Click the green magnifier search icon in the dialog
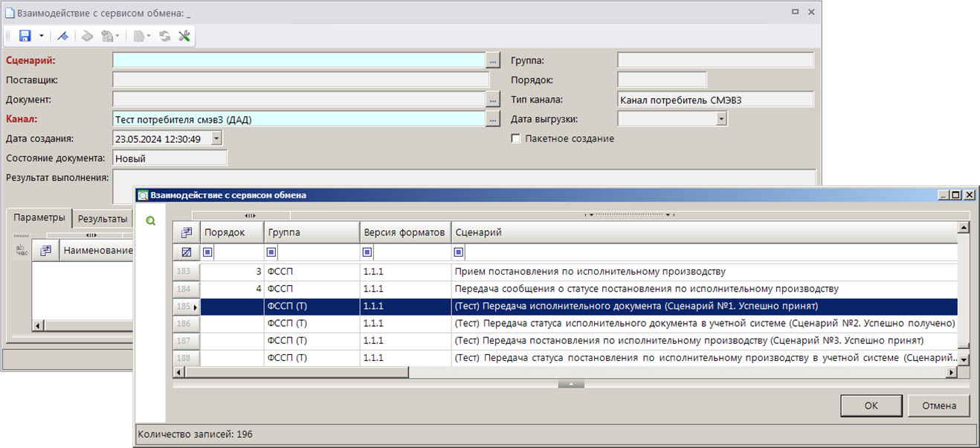 [151, 221]
